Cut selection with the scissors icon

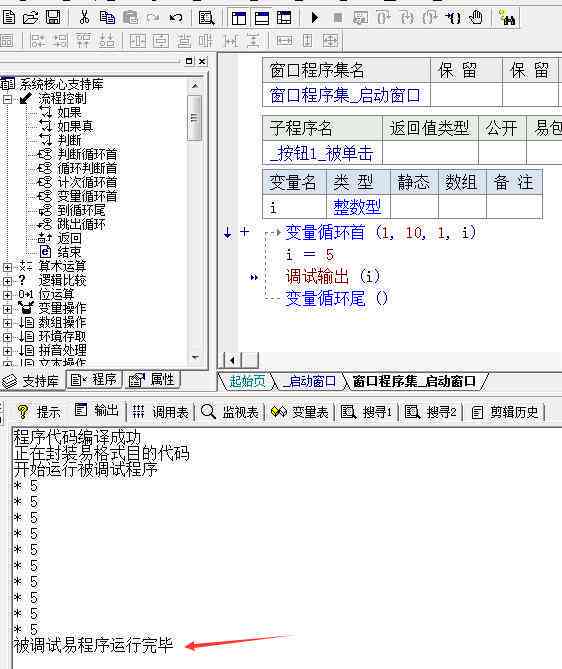(x=84, y=17)
